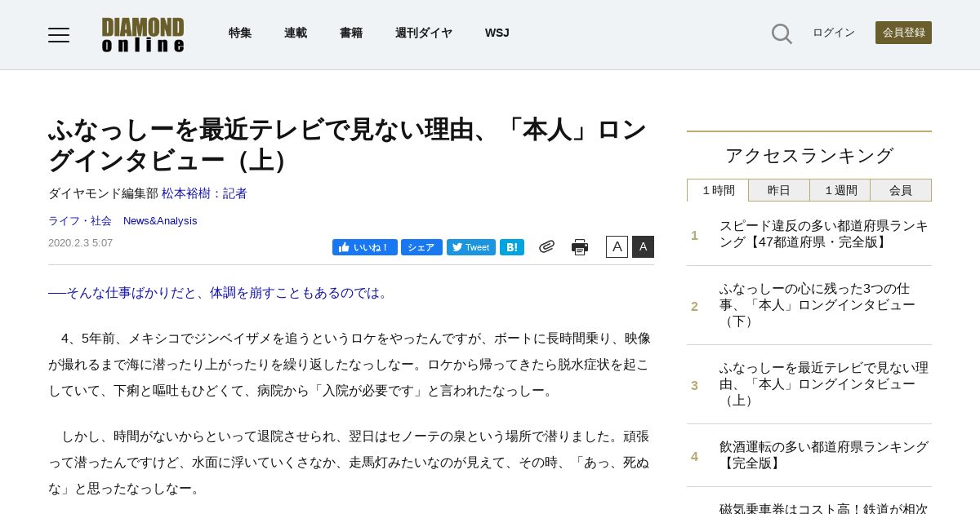Click paragraph starting しかし、時間がないから
Image resolution: width=980 pixels, height=514 pixels.
click(x=350, y=463)
